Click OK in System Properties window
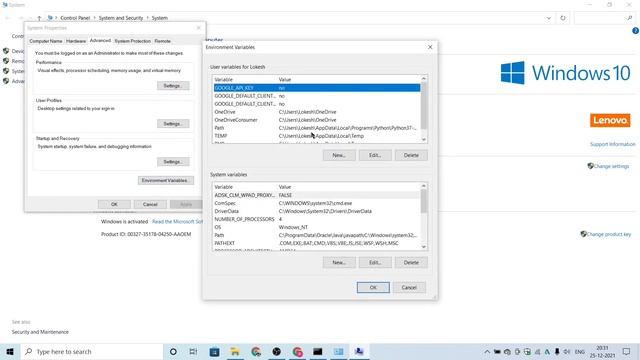This screenshot has width=640, height=360. click(x=114, y=204)
